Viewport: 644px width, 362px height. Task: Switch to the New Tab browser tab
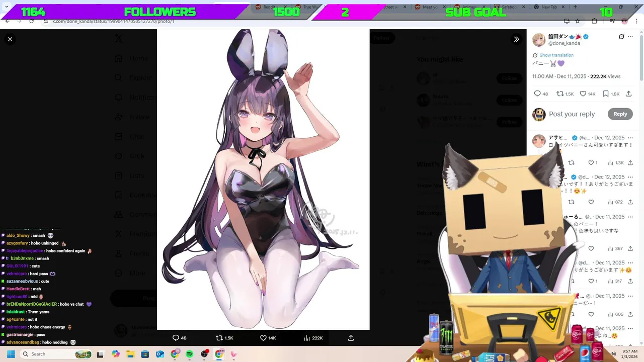tap(548, 7)
